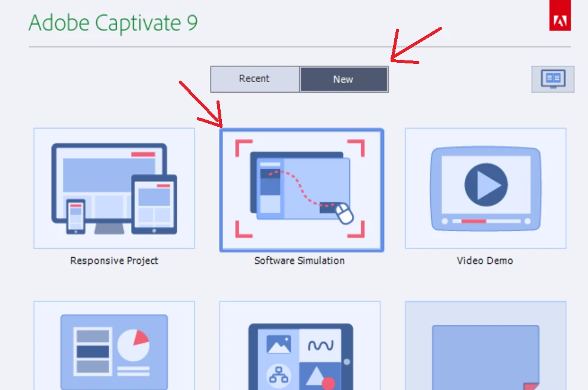588x390 pixels.
Task: Click the Software Simulation label
Action: tap(299, 261)
